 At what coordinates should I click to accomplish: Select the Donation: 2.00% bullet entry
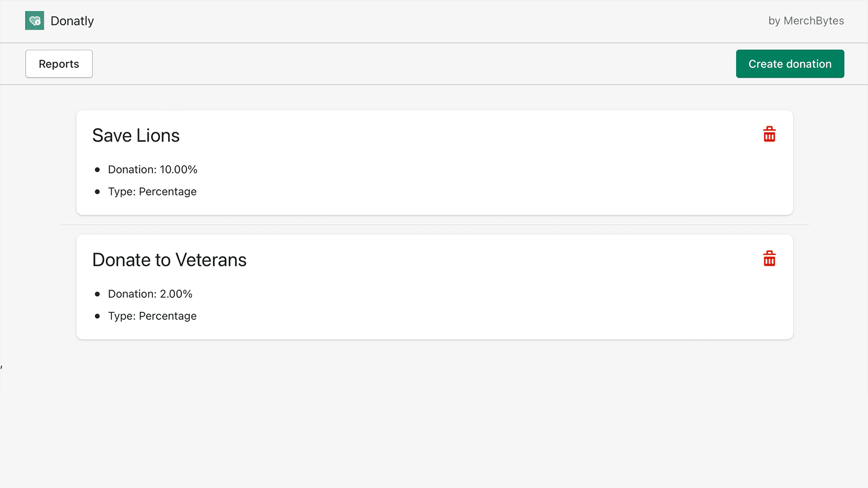pyautogui.click(x=150, y=294)
